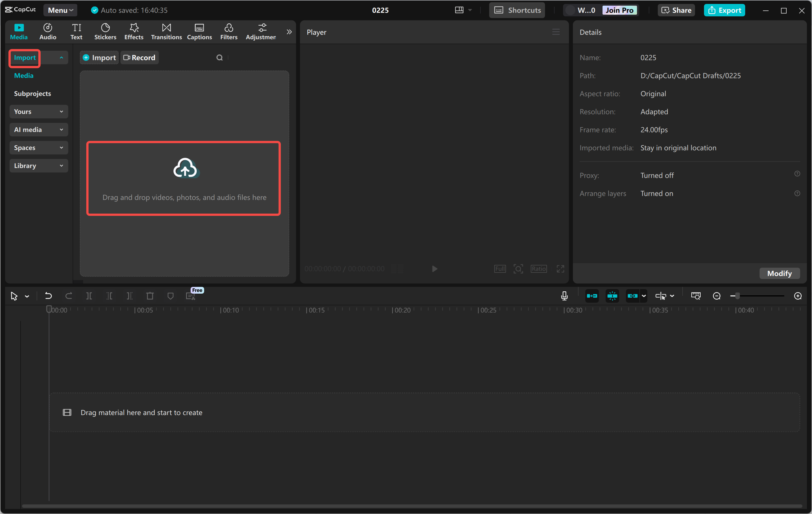Expand the Yours media dropdown

point(38,112)
